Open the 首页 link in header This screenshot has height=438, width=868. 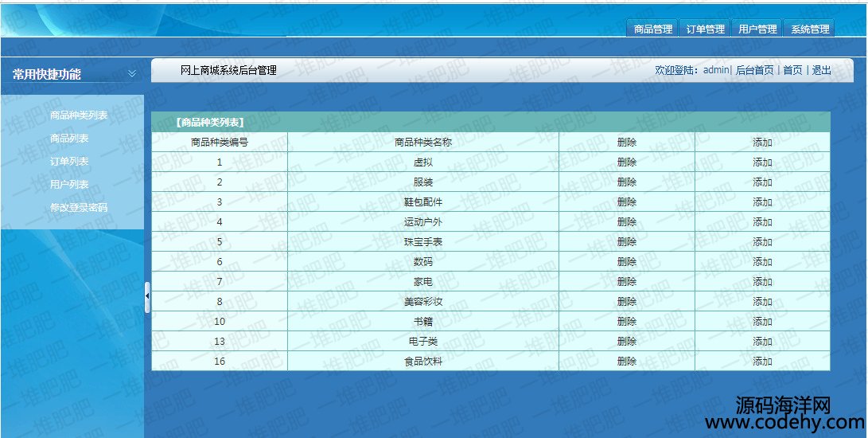pos(792,70)
